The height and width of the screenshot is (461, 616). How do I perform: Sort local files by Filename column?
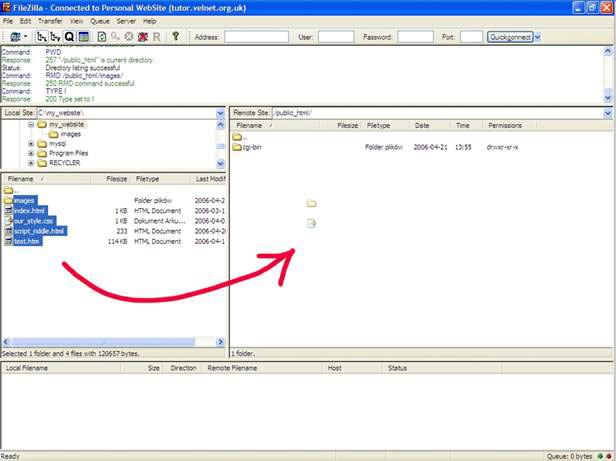click(47, 179)
